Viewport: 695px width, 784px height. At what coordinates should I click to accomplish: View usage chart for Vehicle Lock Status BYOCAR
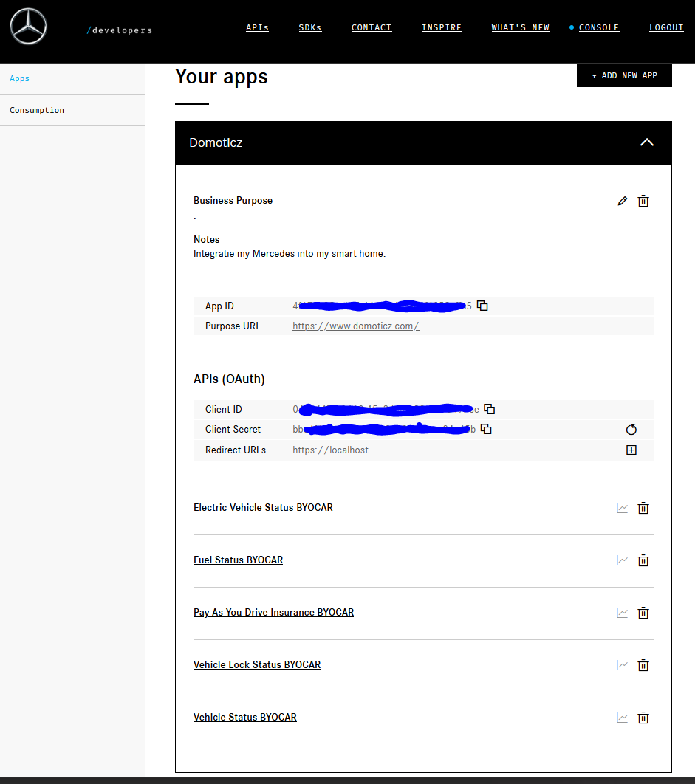622,665
